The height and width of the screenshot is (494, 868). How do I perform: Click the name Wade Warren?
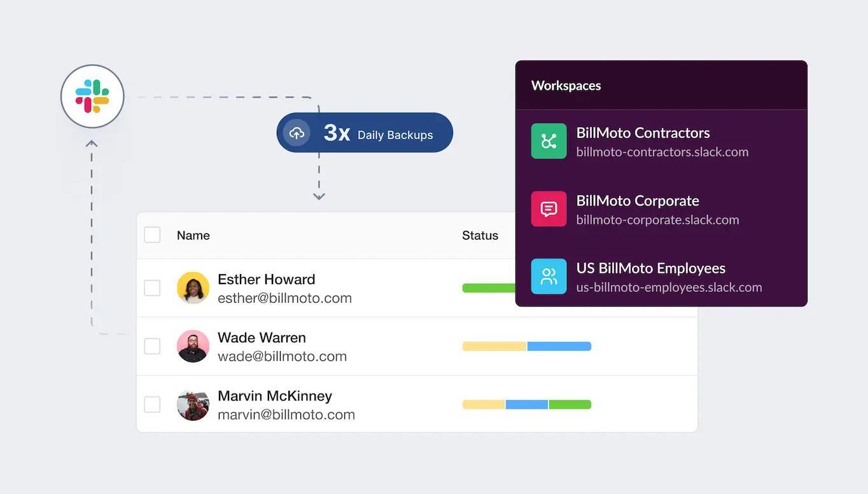pos(262,338)
